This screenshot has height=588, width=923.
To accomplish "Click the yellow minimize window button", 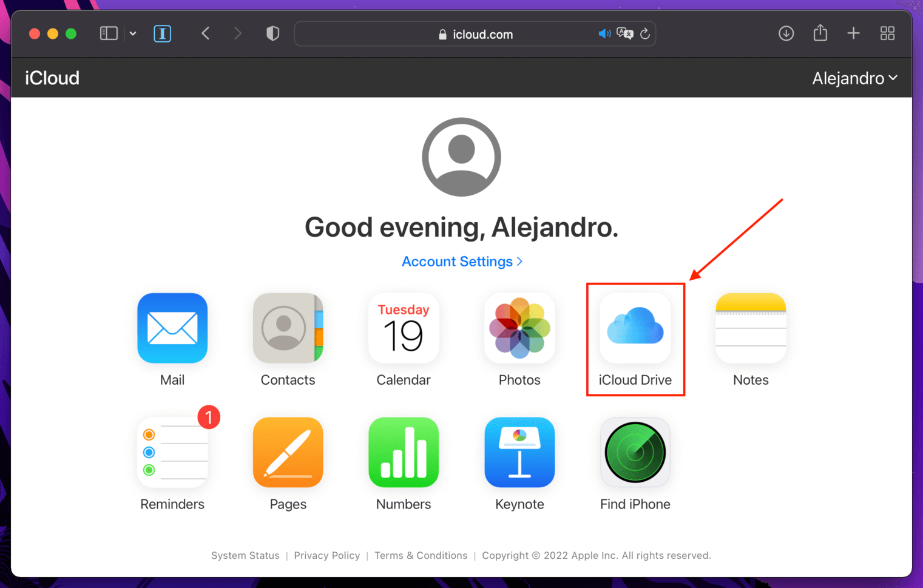I will tap(53, 33).
